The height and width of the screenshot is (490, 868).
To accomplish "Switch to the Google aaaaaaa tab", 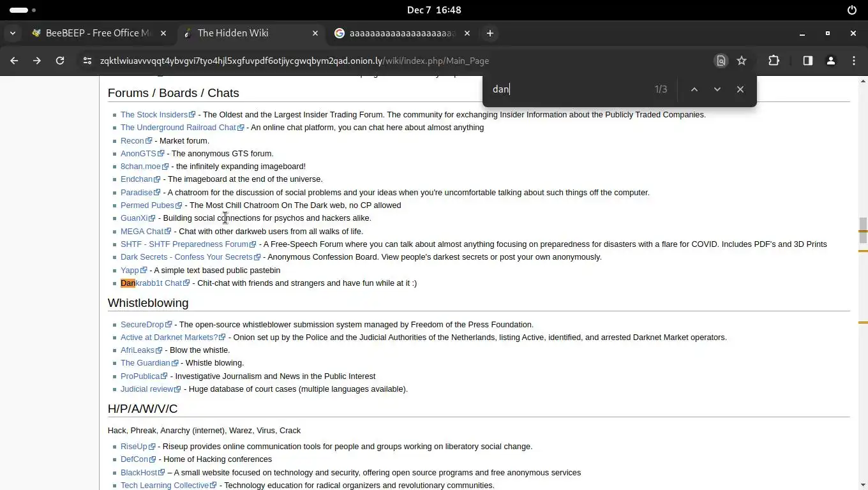I will pos(402,33).
